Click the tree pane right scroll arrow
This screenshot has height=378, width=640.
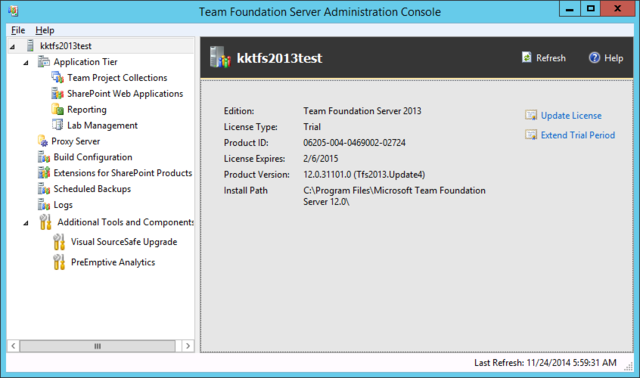[x=188, y=346]
